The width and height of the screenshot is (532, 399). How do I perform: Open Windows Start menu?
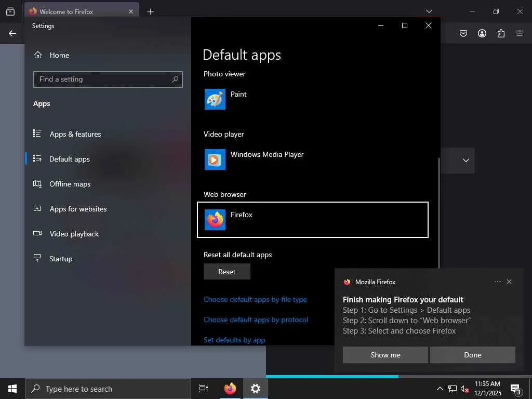pos(12,389)
